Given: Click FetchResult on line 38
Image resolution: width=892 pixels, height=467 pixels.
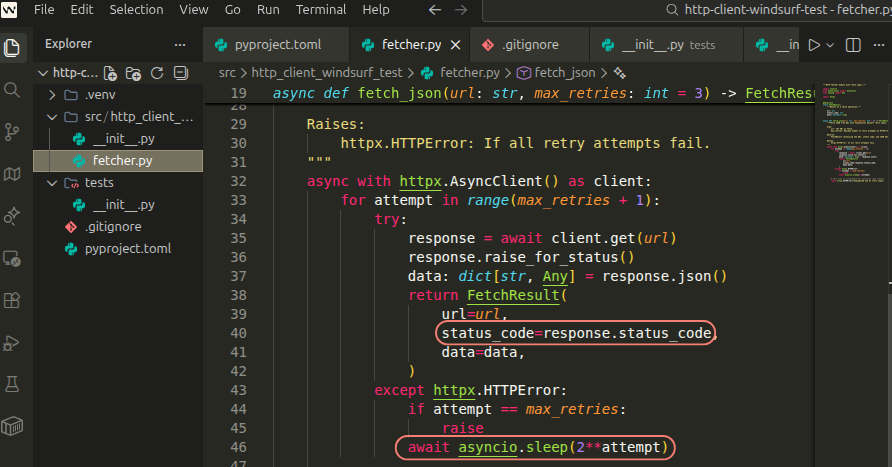Looking at the screenshot, I should point(514,295).
